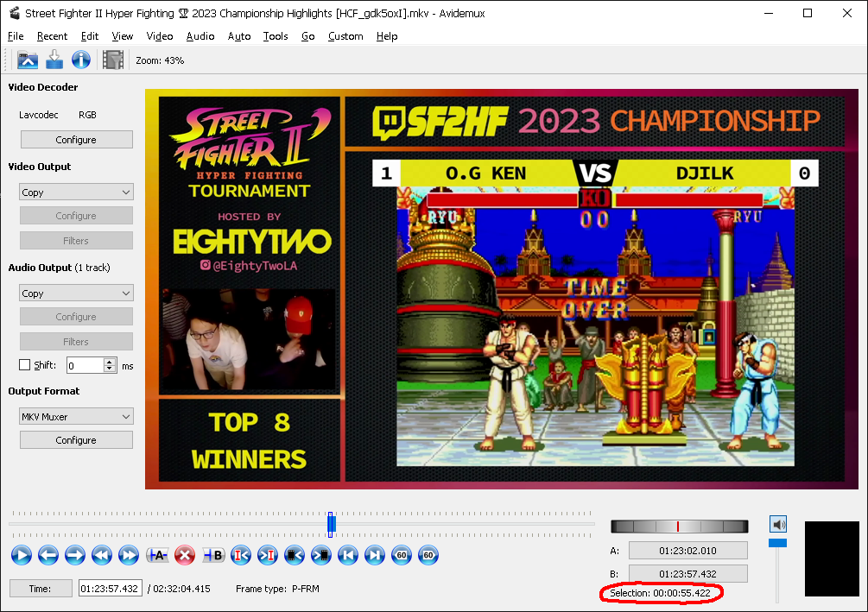
Task: Enable the audio Shift checkbox
Action: [24, 365]
